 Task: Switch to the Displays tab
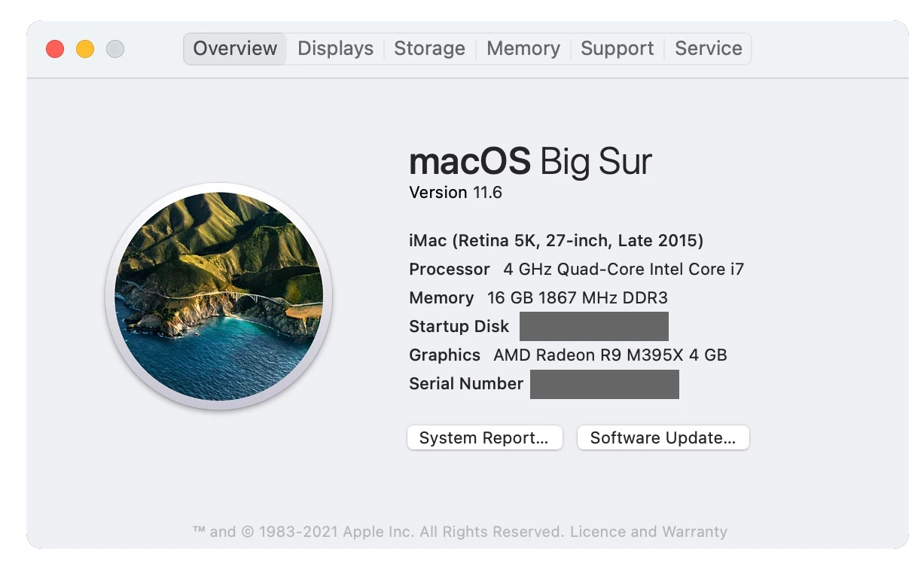coord(335,49)
